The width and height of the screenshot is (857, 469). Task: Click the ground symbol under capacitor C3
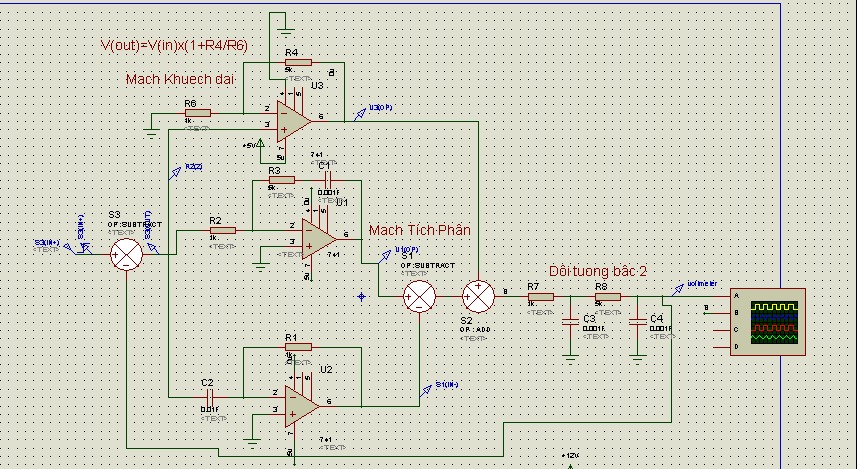pos(570,359)
